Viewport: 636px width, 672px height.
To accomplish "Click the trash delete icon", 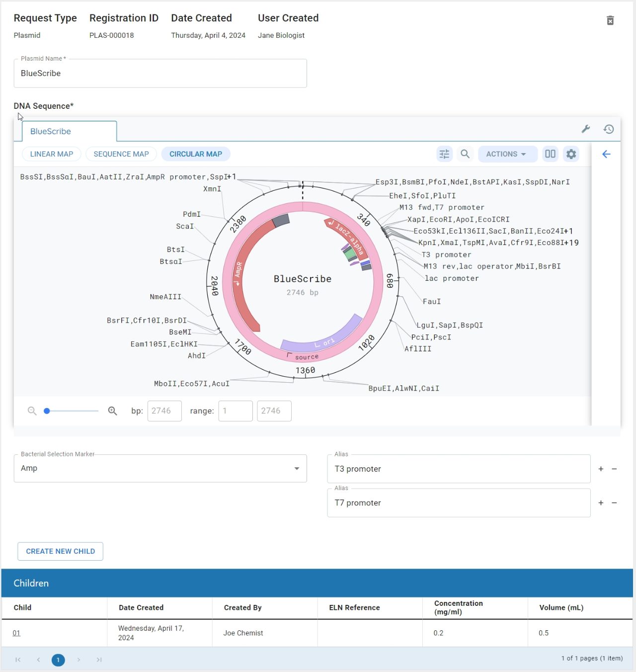I will [610, 20].
